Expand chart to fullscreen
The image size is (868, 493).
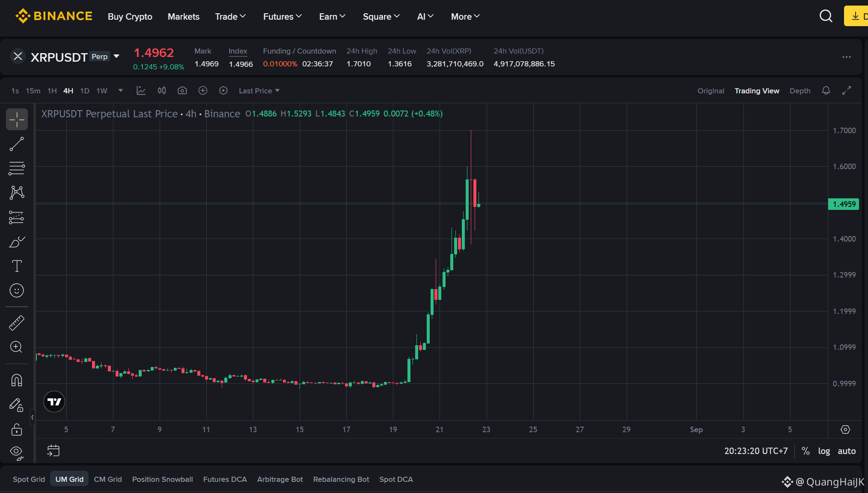tap(847, 91)
